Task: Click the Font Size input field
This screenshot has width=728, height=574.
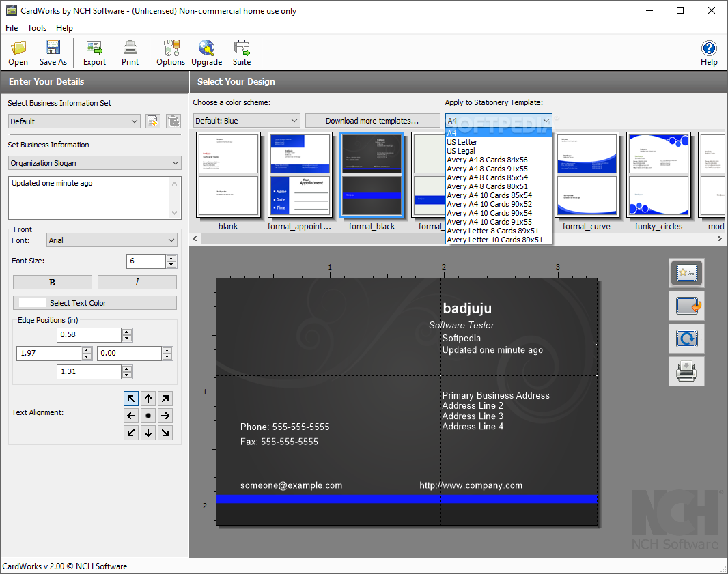Action: point(145,261)
